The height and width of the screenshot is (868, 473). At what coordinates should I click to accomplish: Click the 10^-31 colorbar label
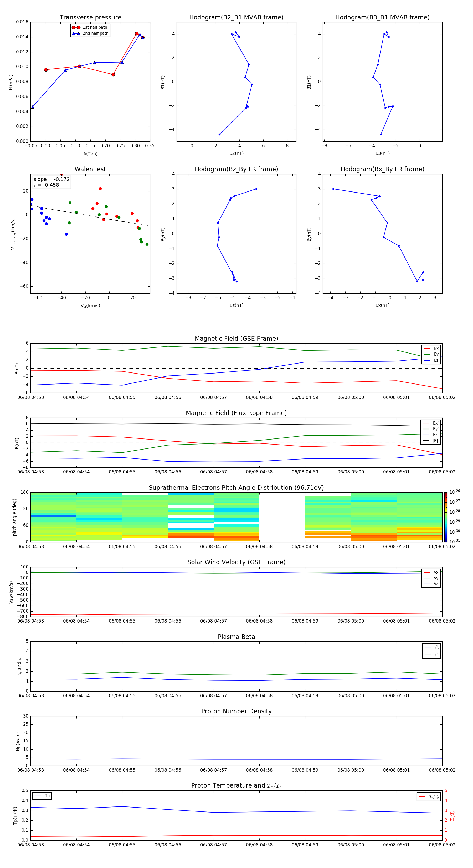point(455,542)
